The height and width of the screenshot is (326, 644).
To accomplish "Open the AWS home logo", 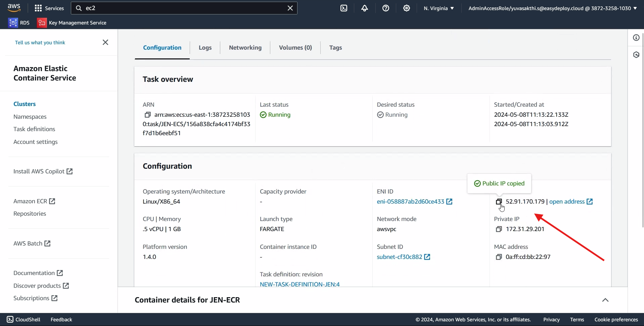I will (14, 8).
